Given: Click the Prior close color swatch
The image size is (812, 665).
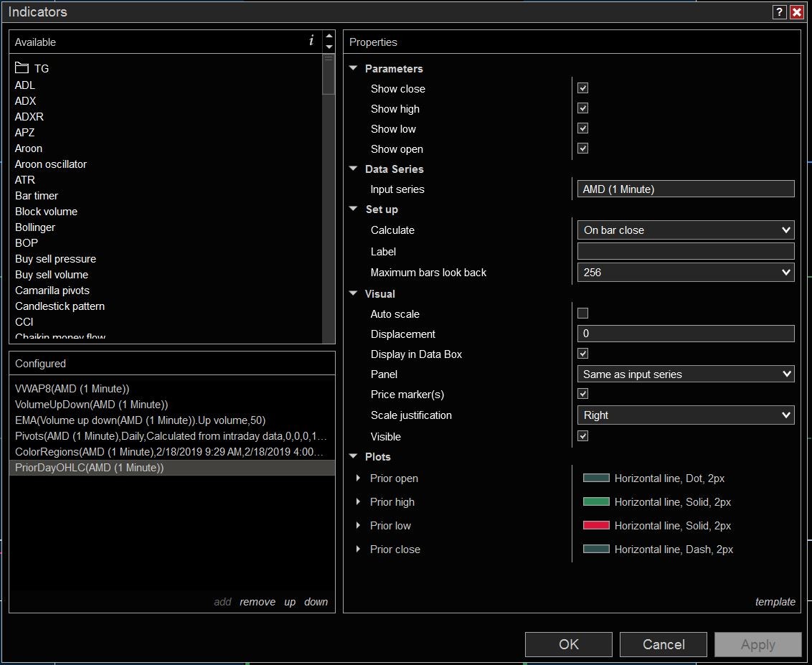Looking at the screenshot, I should pyautogui.click(x=596, y=549).
